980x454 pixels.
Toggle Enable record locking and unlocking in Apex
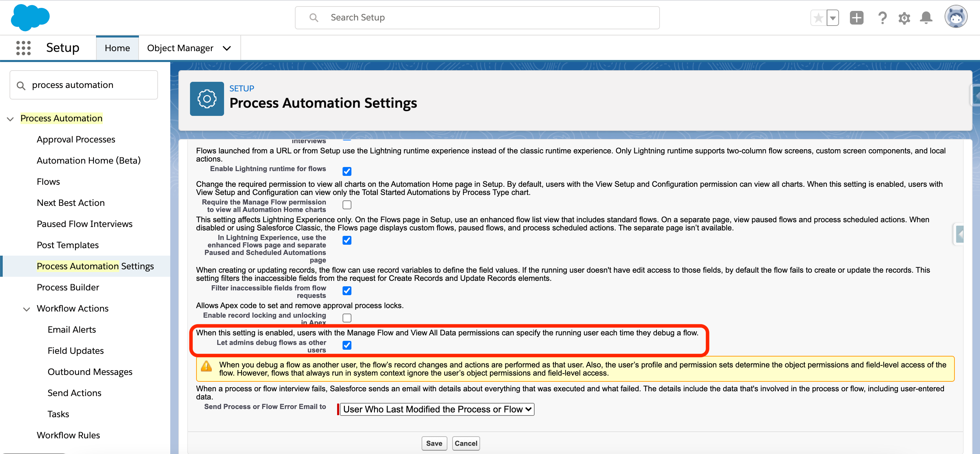[x=347, y=318]
